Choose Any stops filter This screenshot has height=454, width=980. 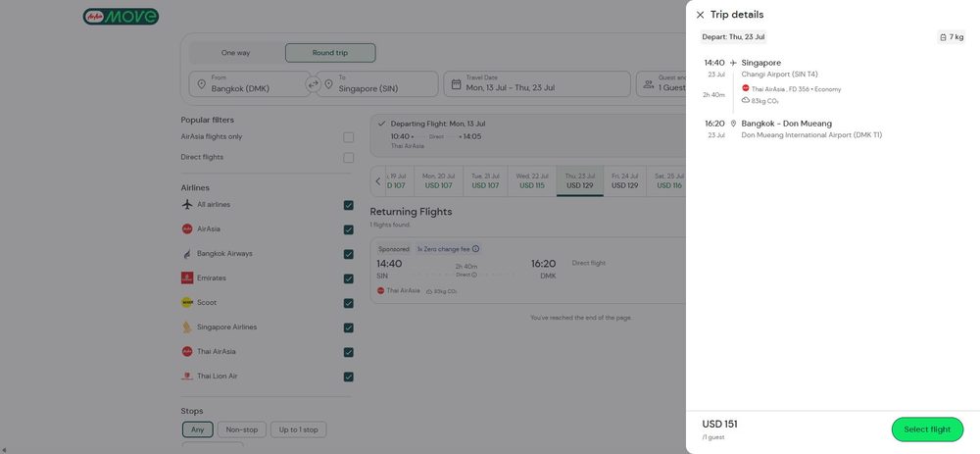(x=198, y=429)
